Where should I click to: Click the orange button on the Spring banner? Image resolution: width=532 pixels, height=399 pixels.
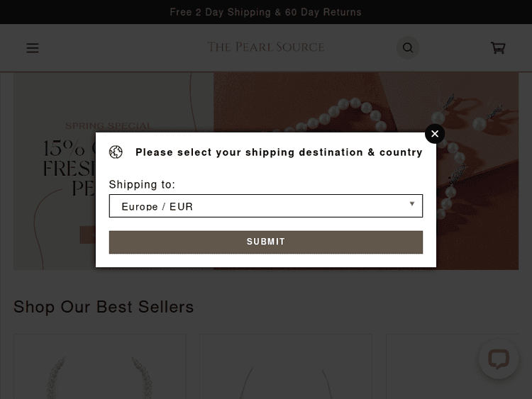[x=88, y=235]
